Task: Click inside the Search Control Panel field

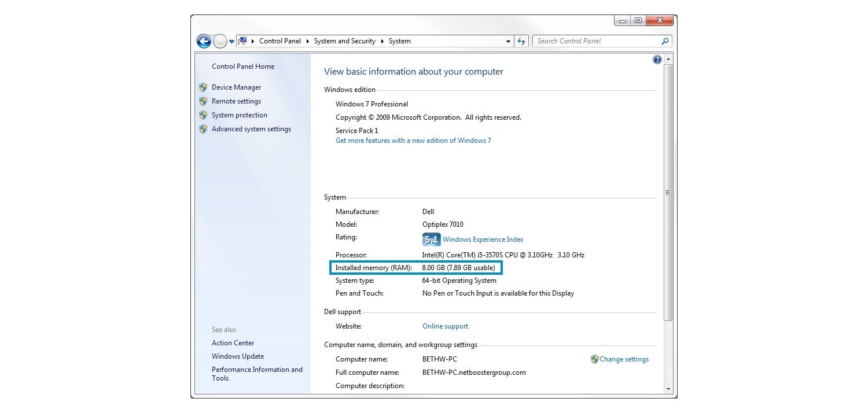Action: 590,41
